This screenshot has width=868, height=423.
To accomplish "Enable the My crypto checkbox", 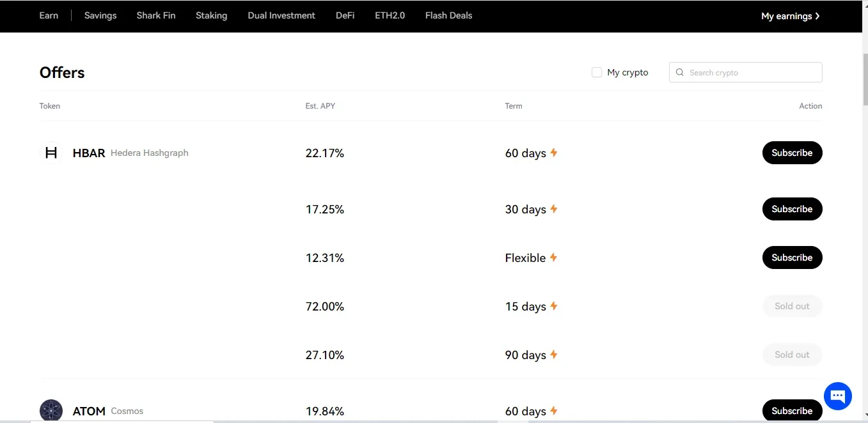I will [x=597, y=73].
